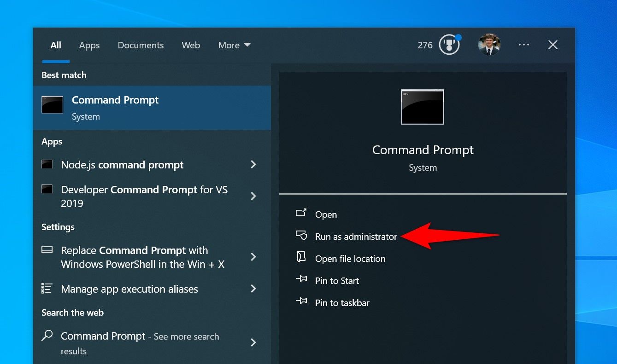Click the Command Prompt icon in Best match

click(52, 104)
